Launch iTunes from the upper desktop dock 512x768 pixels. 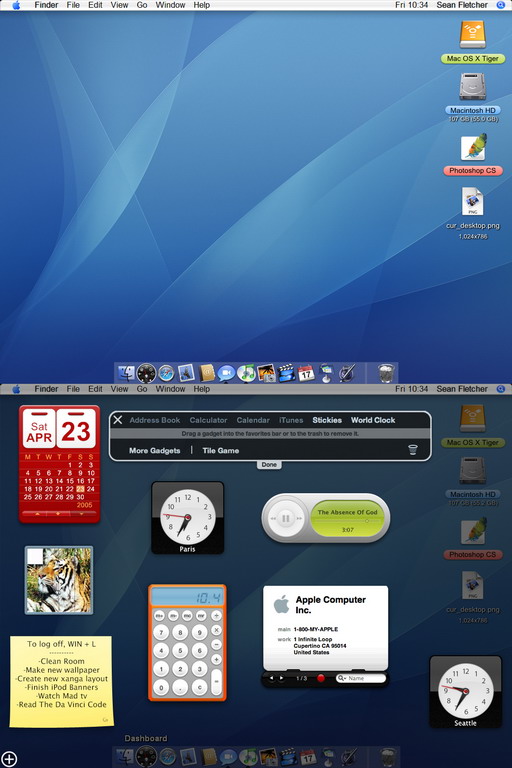pos(246,373)
